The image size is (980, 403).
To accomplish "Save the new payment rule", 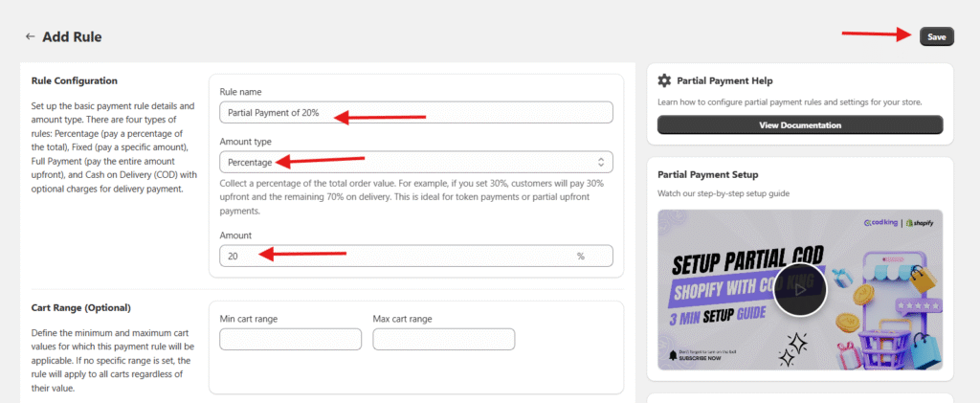I will pos(936,36).
